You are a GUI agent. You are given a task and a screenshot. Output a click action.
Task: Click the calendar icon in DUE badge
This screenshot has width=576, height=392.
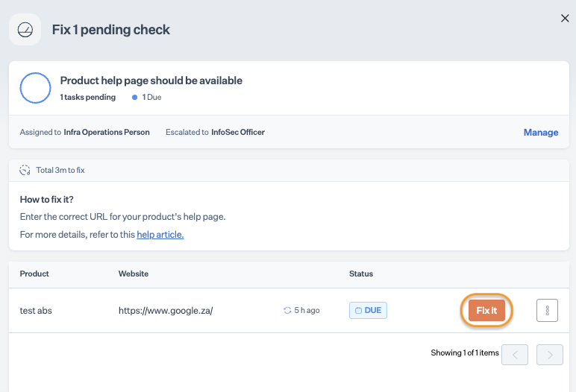(x=358, y=311)
